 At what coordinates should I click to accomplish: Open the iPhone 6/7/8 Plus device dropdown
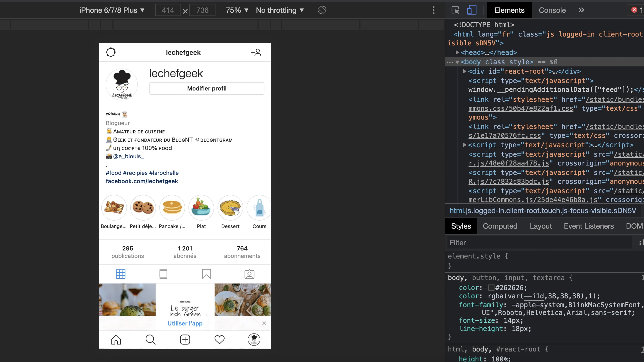tap(112, 10)
